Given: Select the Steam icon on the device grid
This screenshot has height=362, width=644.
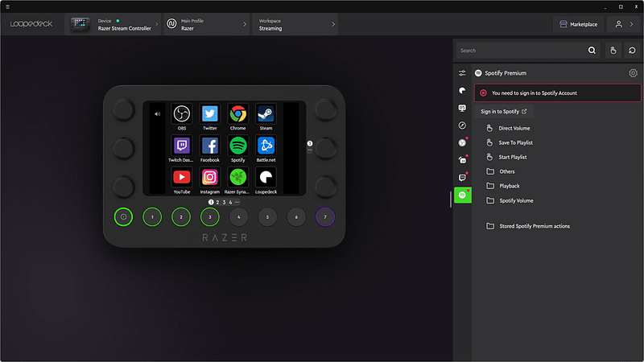Looking at the screenshot, I should (266, 114).
